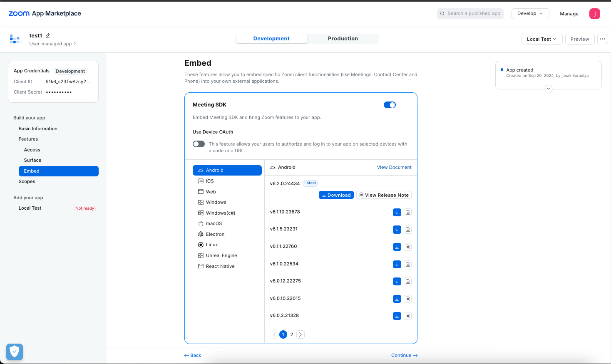
Task: Select the macOS platform
Action: [227, 224]
